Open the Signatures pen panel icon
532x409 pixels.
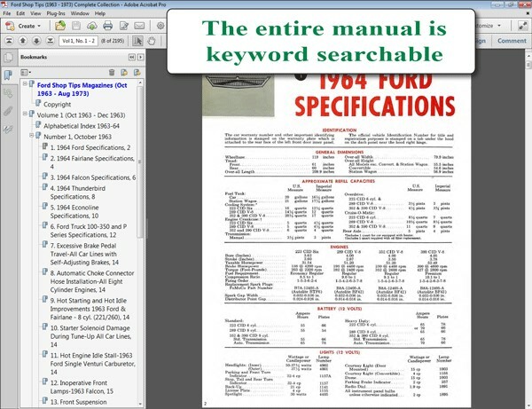(8, 129)
